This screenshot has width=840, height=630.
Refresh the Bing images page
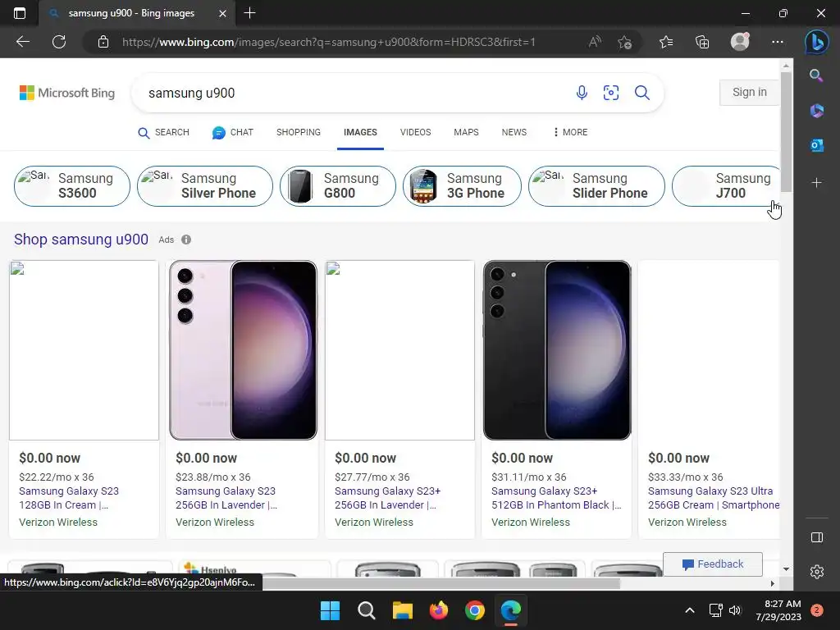pos(59,42)
